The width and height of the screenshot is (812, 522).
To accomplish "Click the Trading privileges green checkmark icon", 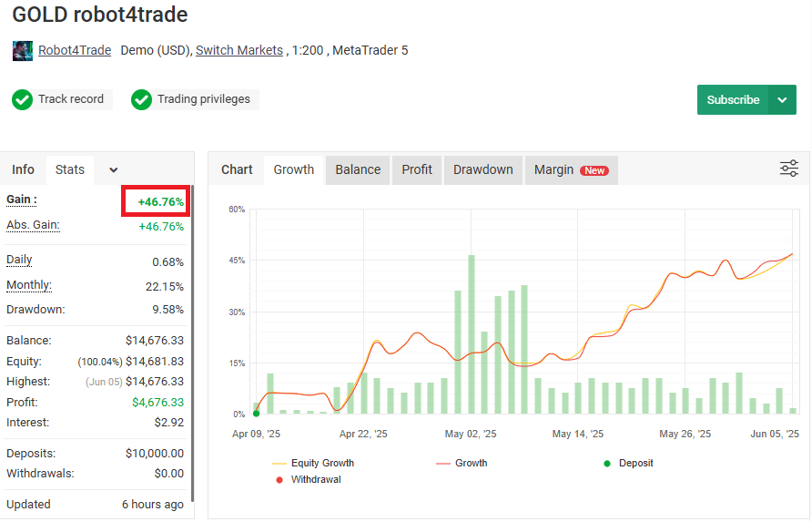I will coord(141,99).
